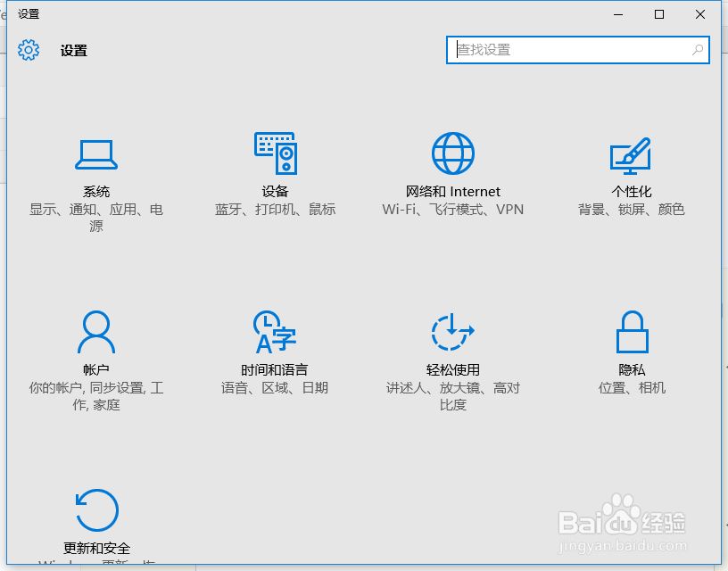Viewport: 728px width, 571px height.
Task: Click the description 显示、通知、应用、电源
Action: 96,218
